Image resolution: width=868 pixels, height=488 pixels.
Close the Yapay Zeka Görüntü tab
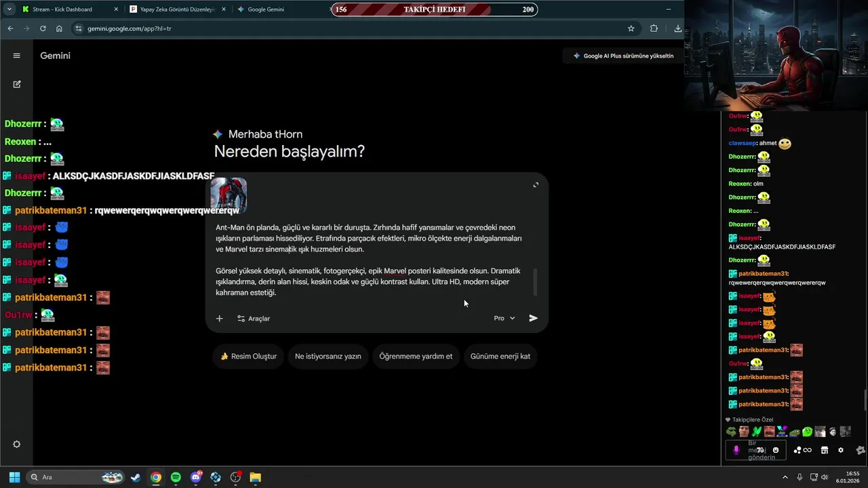(x=224, y=9)
